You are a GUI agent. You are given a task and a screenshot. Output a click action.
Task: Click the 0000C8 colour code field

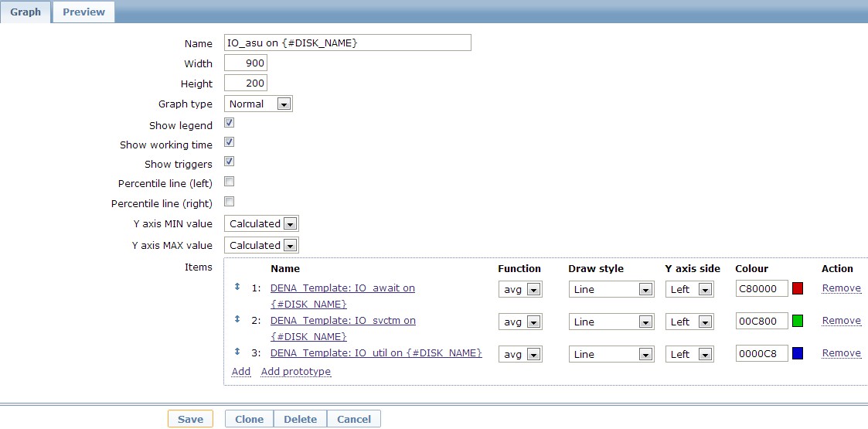[761, 353]
